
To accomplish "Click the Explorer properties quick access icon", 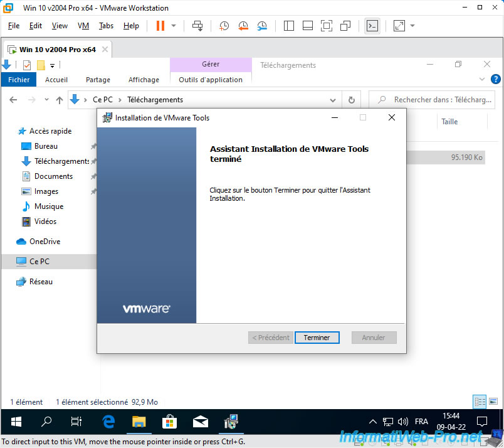I will tap(27, 65).
